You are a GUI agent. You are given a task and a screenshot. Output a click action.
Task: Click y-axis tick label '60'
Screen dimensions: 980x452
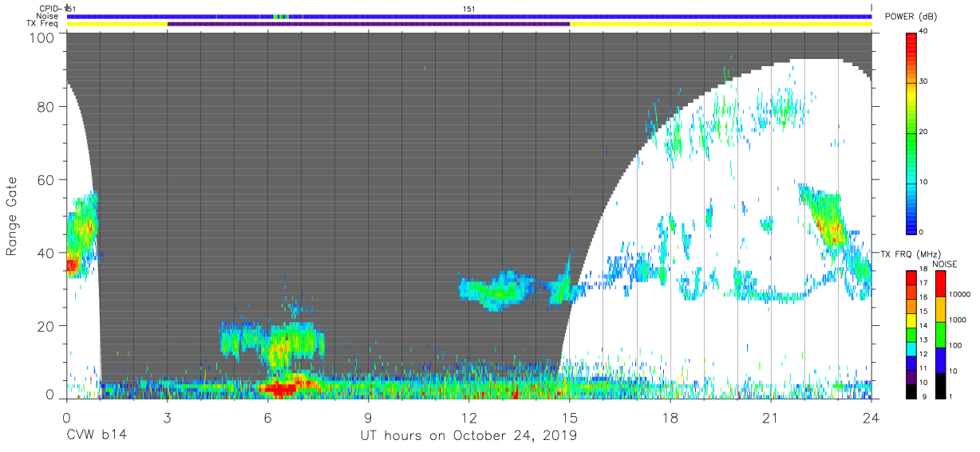click(x=45, y=179)
